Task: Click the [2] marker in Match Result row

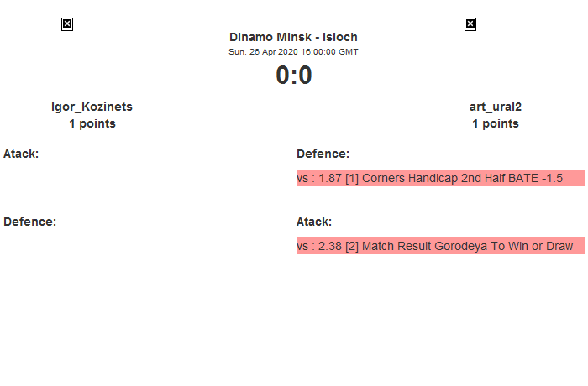Action: (x=353, y=246)
